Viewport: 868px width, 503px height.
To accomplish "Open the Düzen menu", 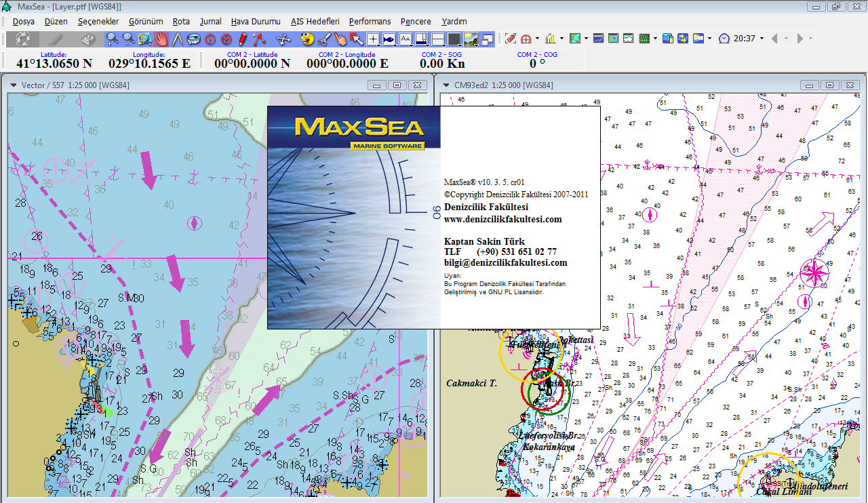I will pyautogui.click(x=56, y=21).
